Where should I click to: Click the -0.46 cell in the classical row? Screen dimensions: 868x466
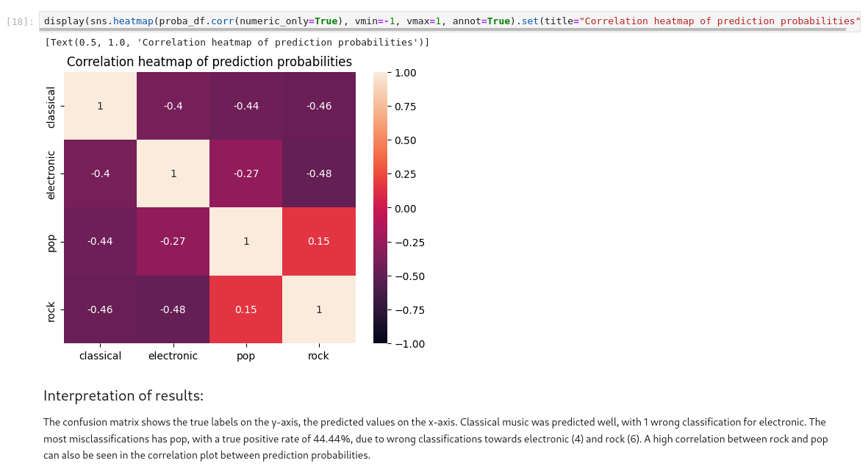click(x=319, y=106)
